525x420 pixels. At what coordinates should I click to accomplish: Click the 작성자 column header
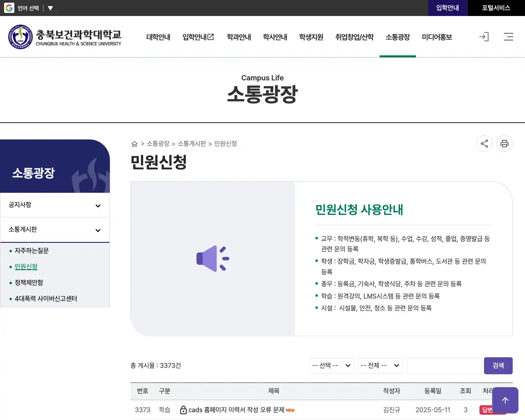pyautogui.click(x=392, y=391)
